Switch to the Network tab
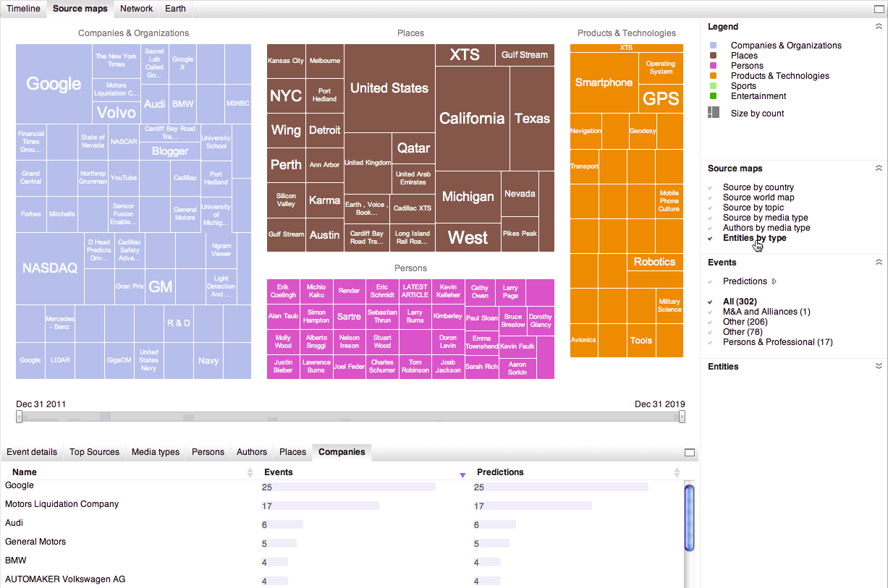Viewport: 888px width, 588px height. point(136,9)
